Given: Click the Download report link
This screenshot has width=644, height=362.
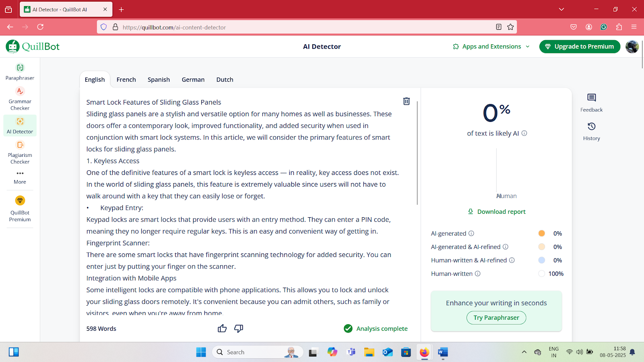Looking at the screenshot, I should click(x=497, y=212).
